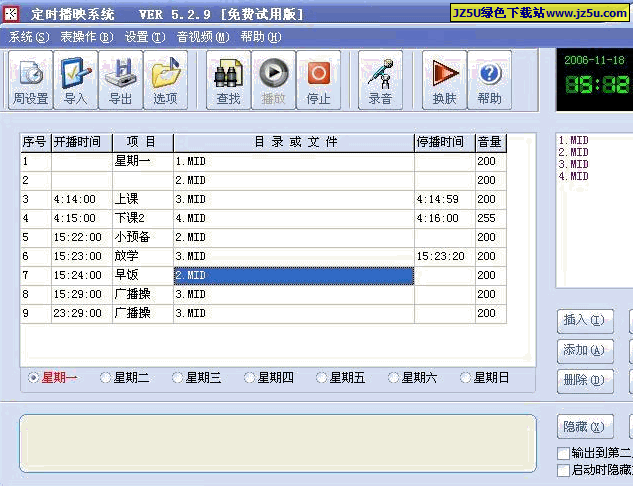633x486 pixels.
Task: Select 1.MID in the right file list
Action: point(574,140)
